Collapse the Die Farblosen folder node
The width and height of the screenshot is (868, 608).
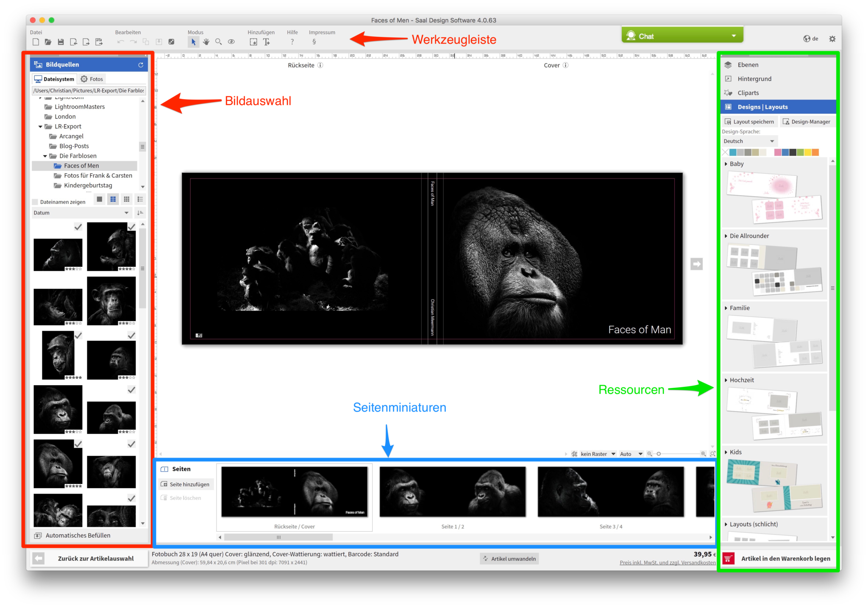[45, 156]
